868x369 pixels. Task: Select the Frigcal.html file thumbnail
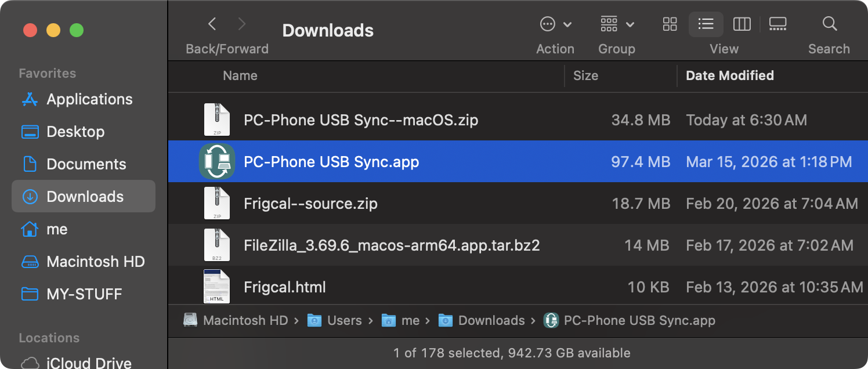217,287
